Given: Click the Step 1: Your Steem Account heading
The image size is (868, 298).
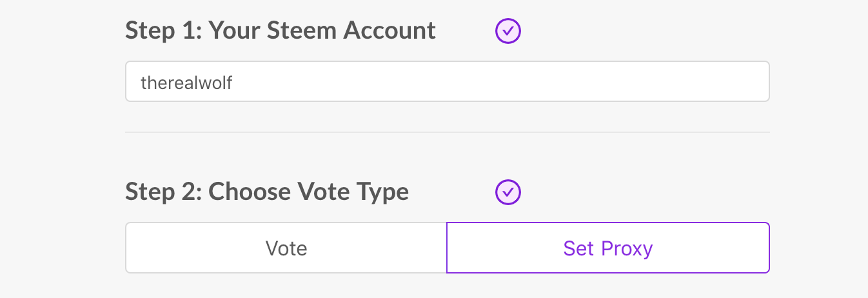Looking at the screenshot, I should [281, 30].
